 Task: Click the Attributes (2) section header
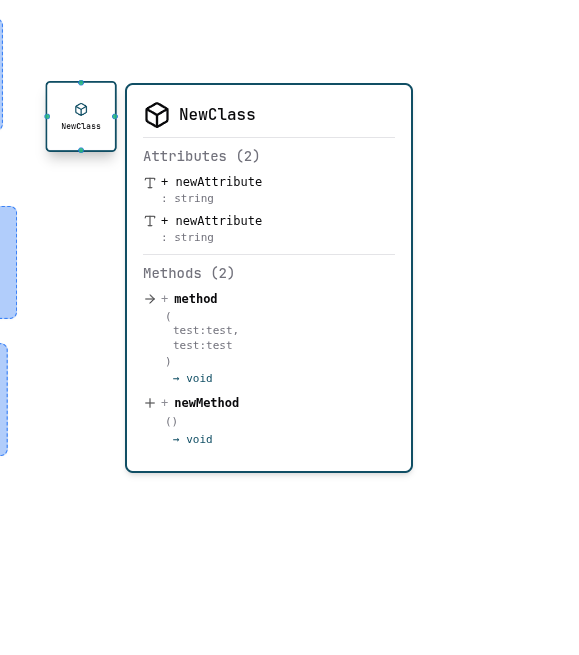(201, 156)
